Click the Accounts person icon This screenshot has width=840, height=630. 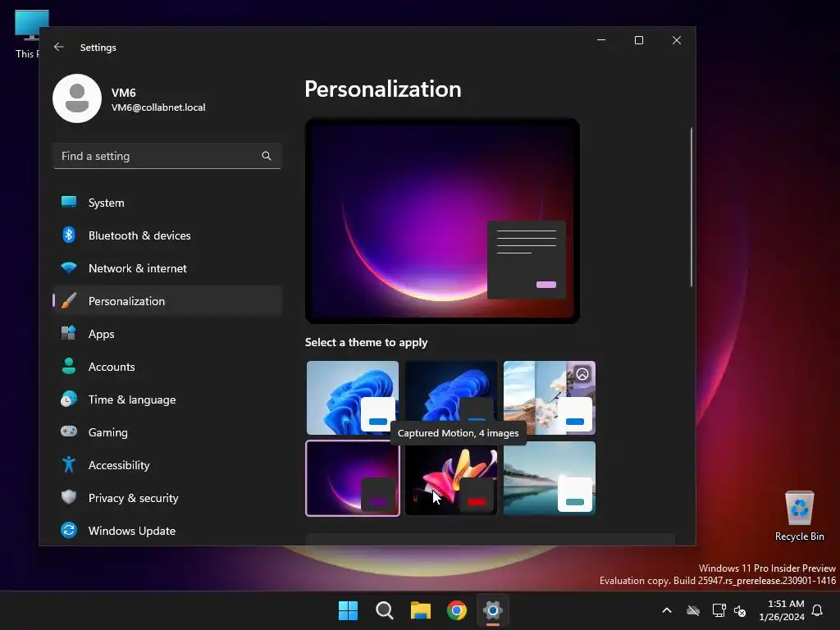coord(69,366)
